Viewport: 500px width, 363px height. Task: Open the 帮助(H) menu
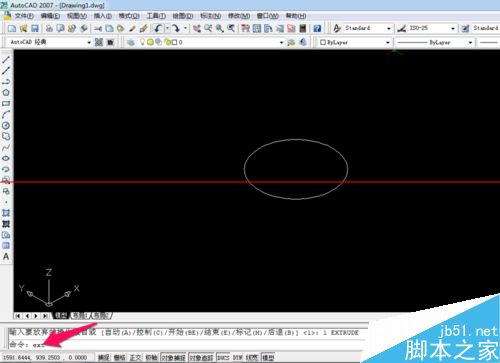pyautogui.click(x=296, y=16)
